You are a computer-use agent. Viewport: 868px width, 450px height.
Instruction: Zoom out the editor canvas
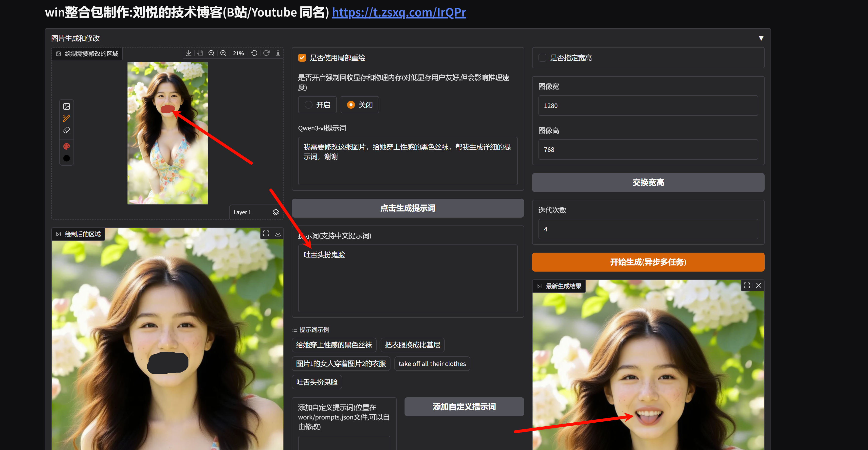click(x=211, y=53)
